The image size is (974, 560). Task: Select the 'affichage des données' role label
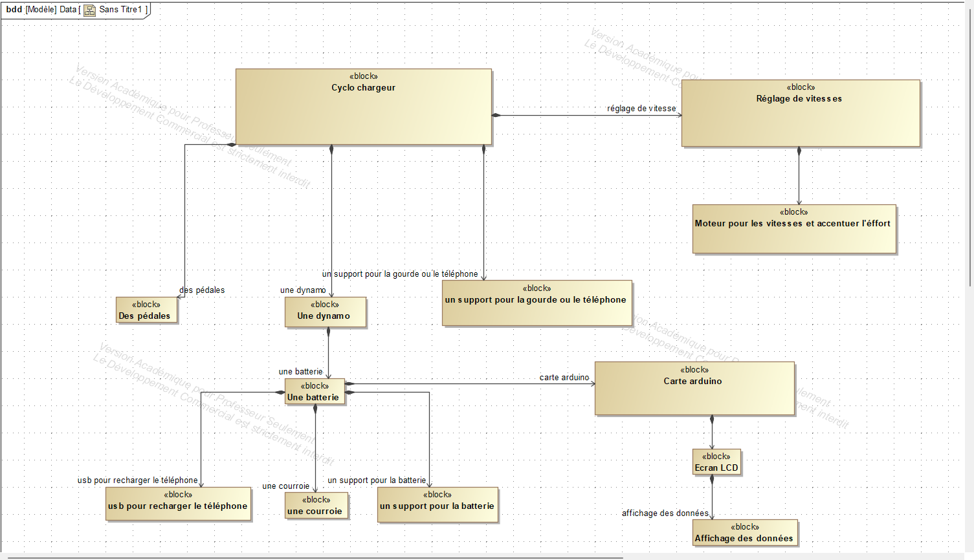click(x=665, y=513)
